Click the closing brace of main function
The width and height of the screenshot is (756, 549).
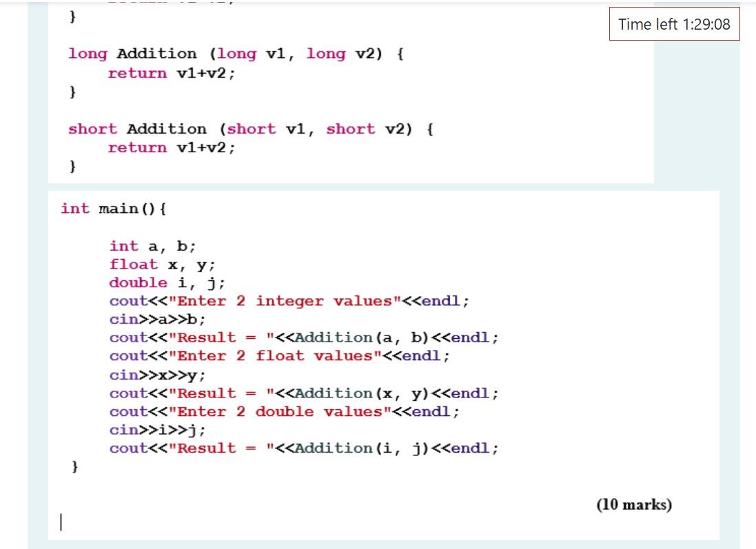[x=72, y=466]
